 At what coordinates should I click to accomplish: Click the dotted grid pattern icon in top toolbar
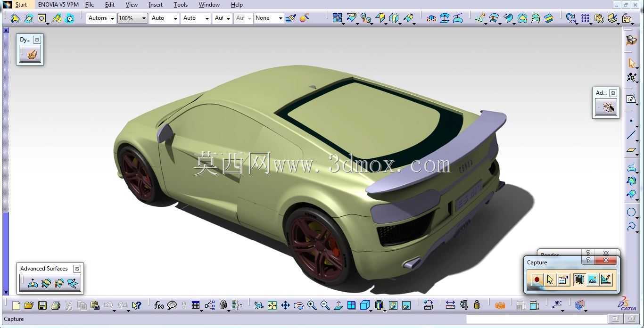(x=585, y=18)
